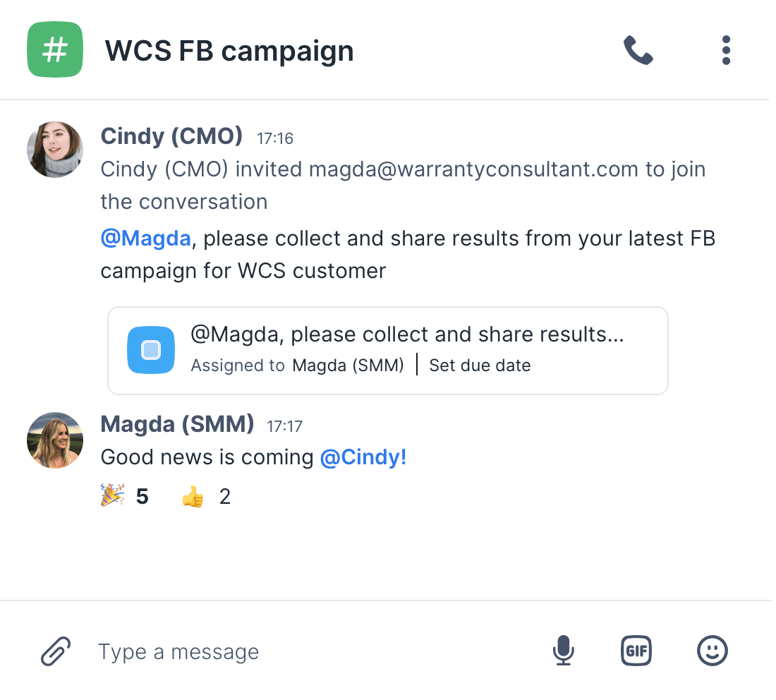This screenshot has width=776, height=700.
Task: Click the green hashtag channel icon
Action: tap(55, 50)
